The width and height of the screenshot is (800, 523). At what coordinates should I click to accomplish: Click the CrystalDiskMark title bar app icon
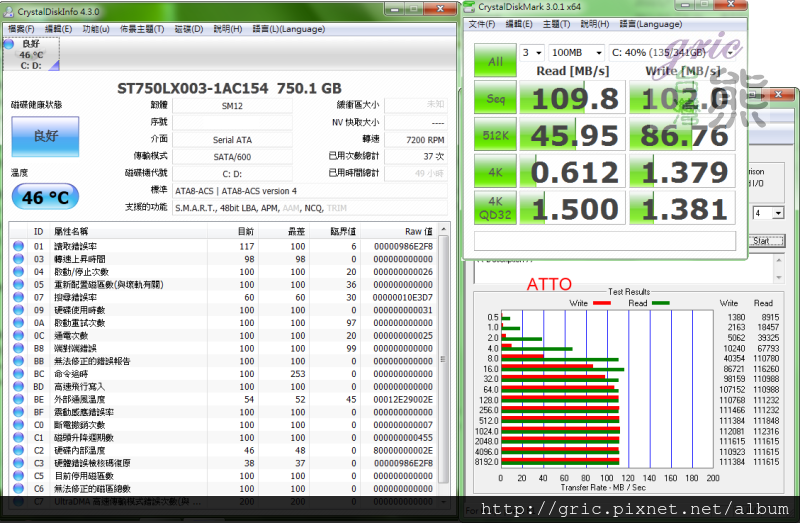[470, 7]
